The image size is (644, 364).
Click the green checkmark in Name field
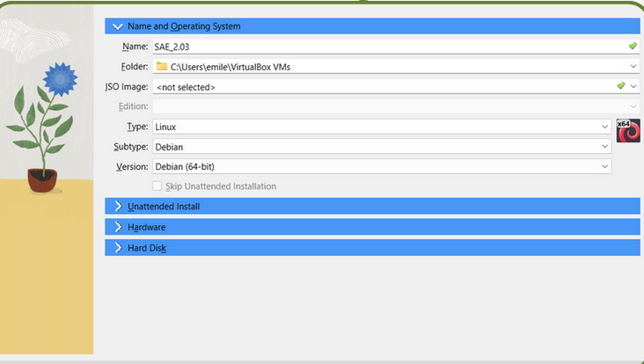pos(632,46)
